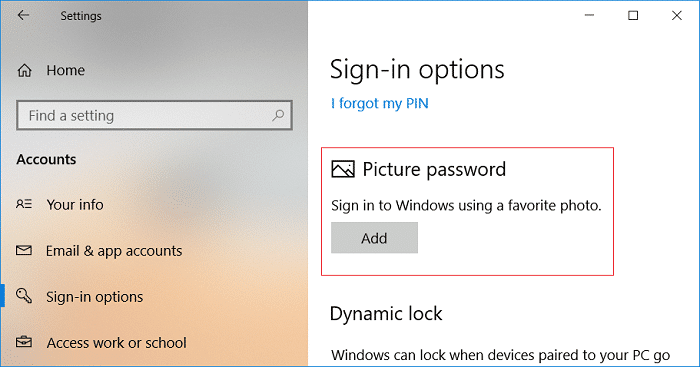Open the Your info page
This screenshot has height=367, width=700.
(75, 204)
